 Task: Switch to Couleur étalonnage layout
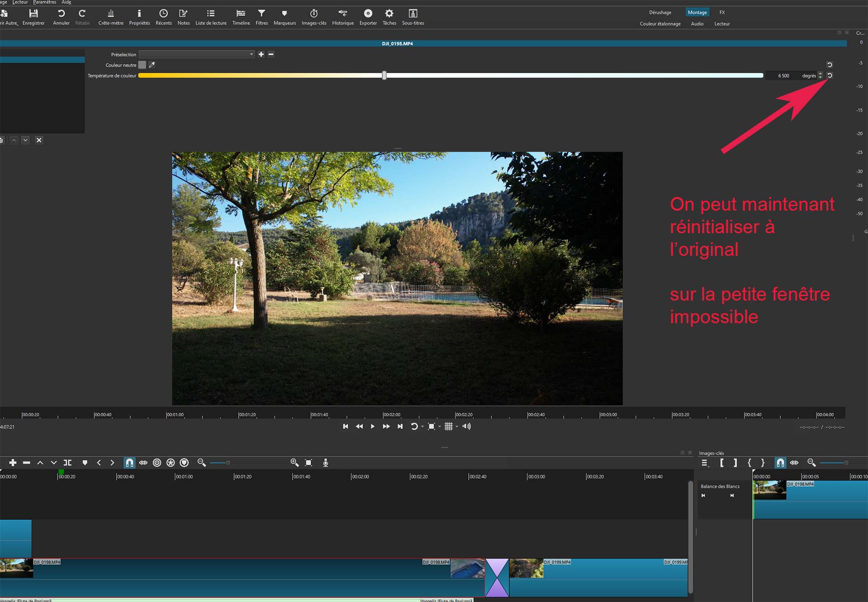(660, 24)
